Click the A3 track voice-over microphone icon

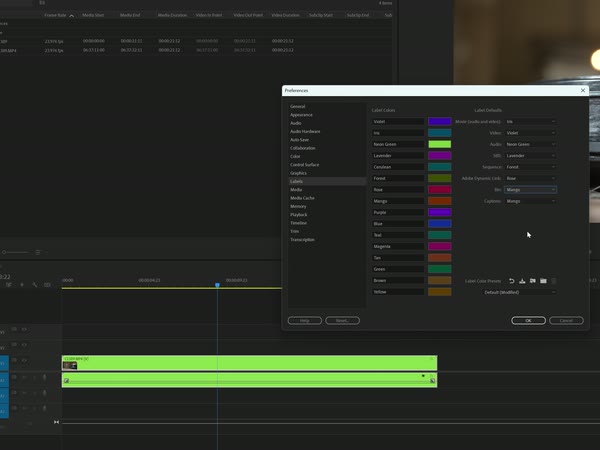click(44, 409)
